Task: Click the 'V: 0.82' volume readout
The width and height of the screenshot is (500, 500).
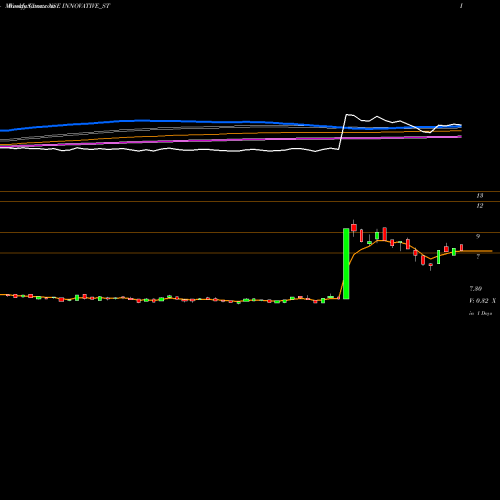Action: tap(479, 301)
